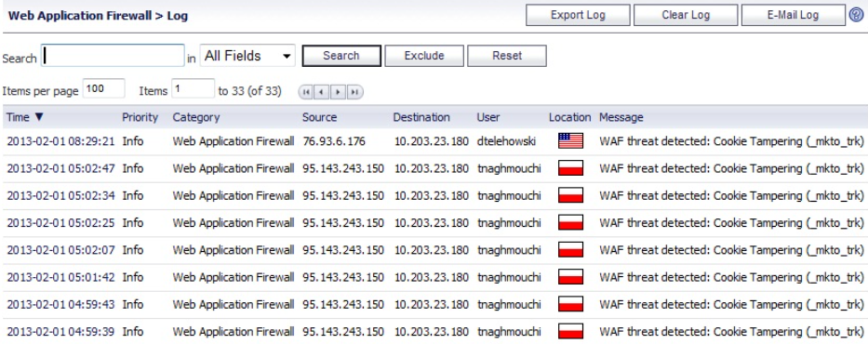Open the help question mark icon

856,15
